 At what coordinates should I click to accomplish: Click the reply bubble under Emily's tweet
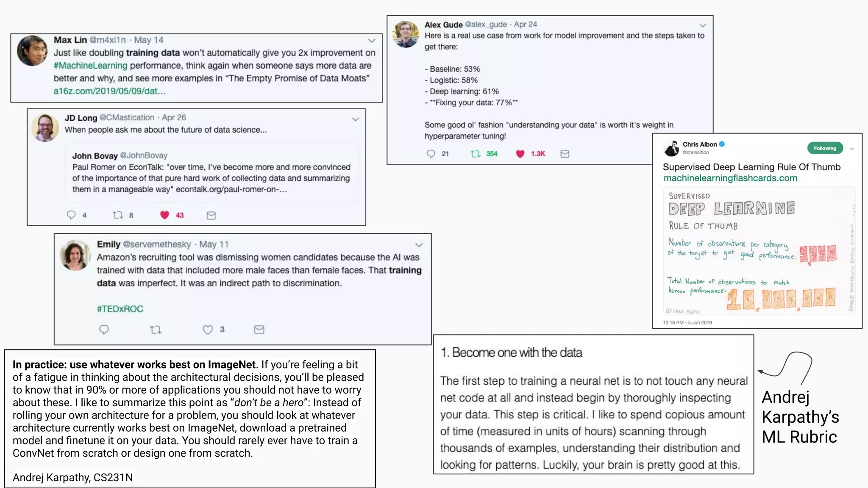104,330
